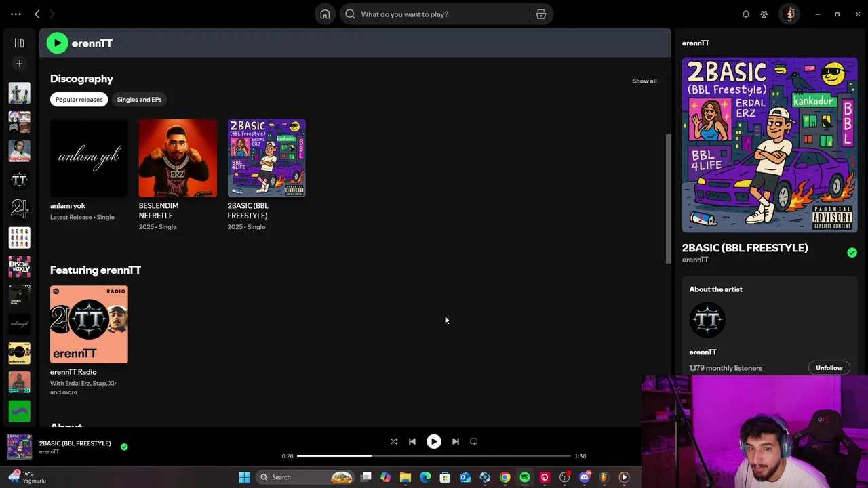Click the 2BASIC (BBL FREESTYLE) discography title
The image size is (868, 488).
pos(248,211)
